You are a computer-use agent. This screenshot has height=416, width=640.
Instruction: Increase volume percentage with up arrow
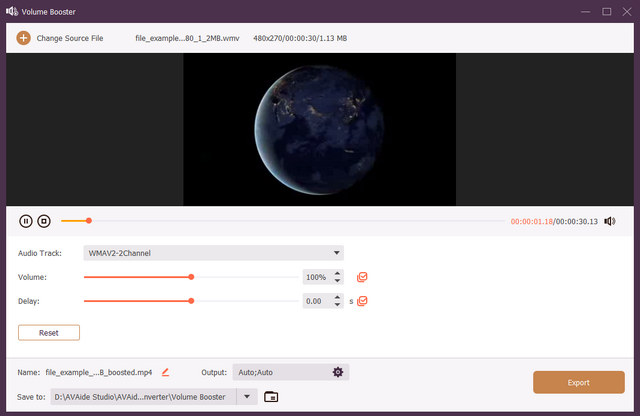coord(338,273)
